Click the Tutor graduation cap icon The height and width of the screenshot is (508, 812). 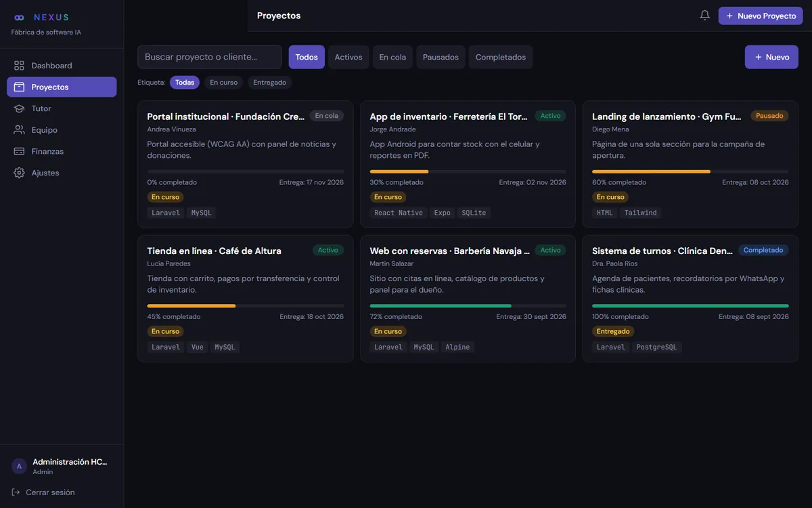pos(19,108)
